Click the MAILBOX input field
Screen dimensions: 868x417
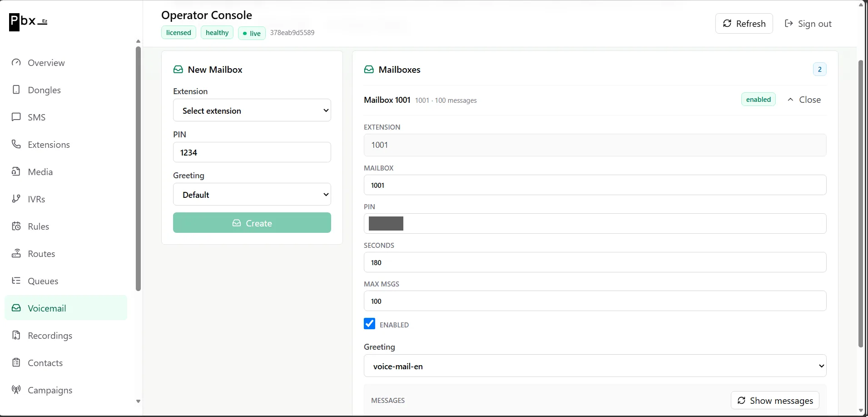pyautogui.click(x=595, y=185)
